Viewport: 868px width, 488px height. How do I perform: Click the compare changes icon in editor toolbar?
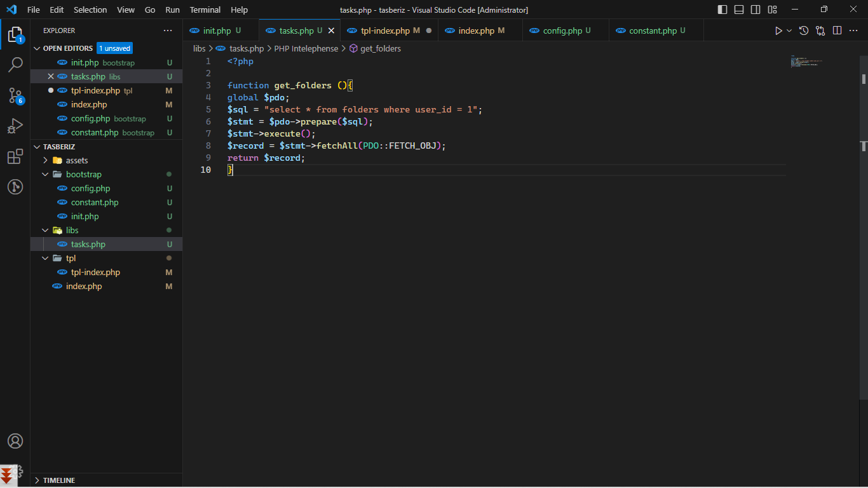coord(820,30)
